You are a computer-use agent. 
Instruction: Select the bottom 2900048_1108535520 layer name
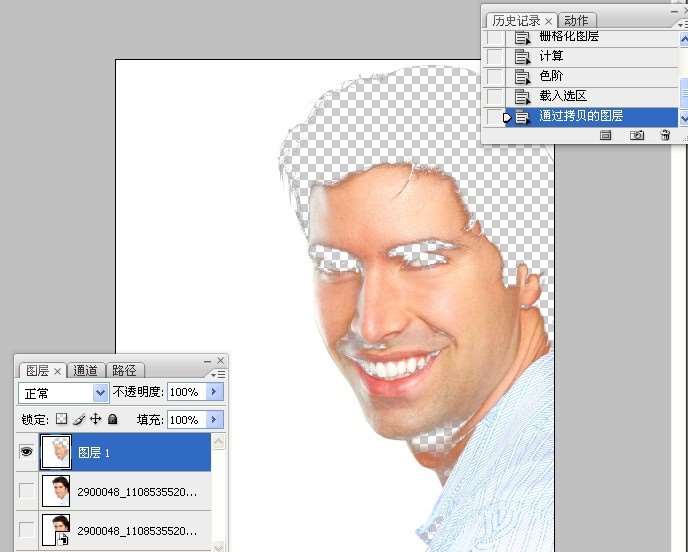click(137, 531)
